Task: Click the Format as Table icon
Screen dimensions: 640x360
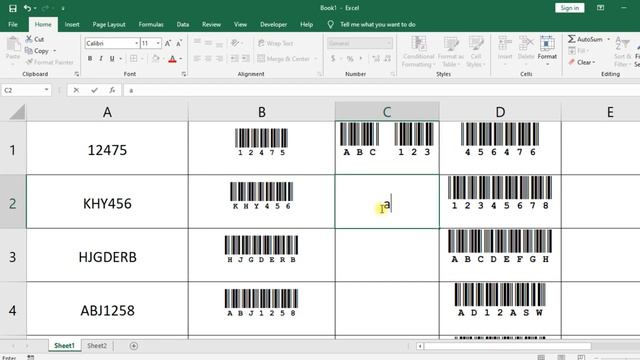Action: (451, 43)
